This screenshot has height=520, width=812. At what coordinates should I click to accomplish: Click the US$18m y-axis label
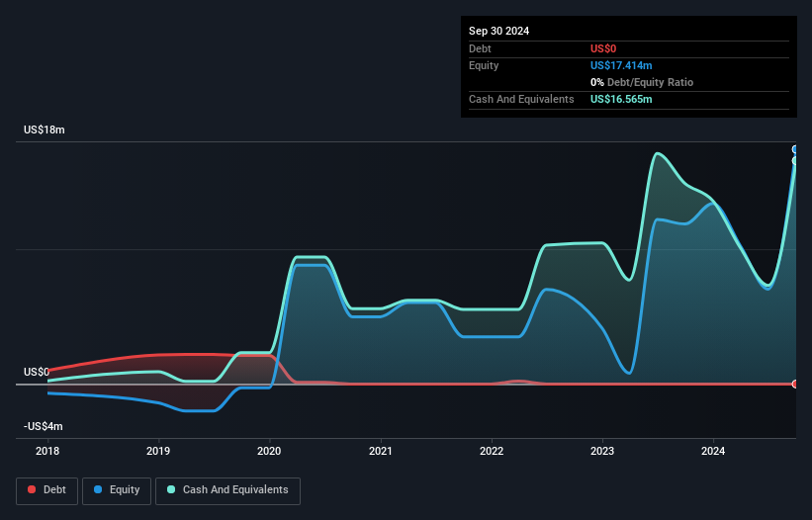[x=45, y=130]
